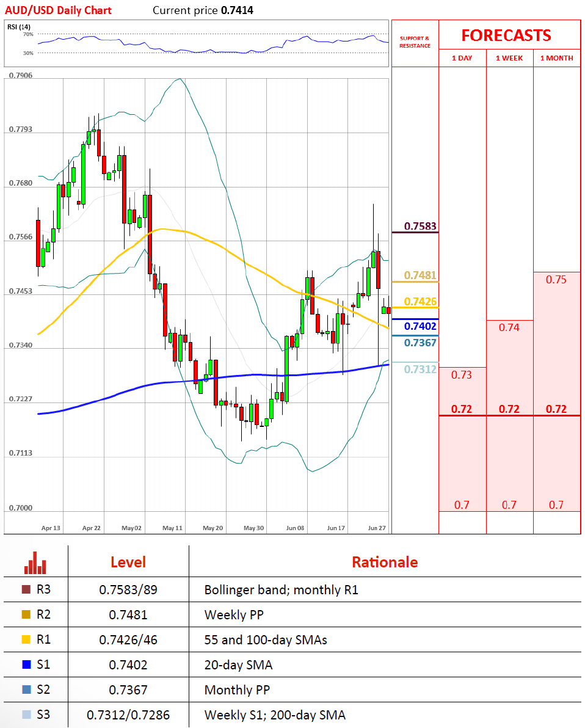Select the 1 DAY forecast column header
Image resolution: width=585 pixels, height=728 pixels.
click(462, 58)
